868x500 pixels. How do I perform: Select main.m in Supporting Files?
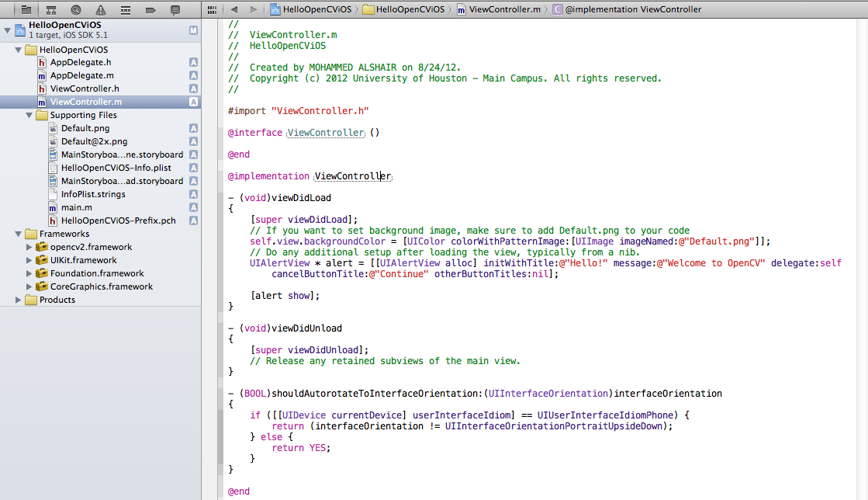77,207
